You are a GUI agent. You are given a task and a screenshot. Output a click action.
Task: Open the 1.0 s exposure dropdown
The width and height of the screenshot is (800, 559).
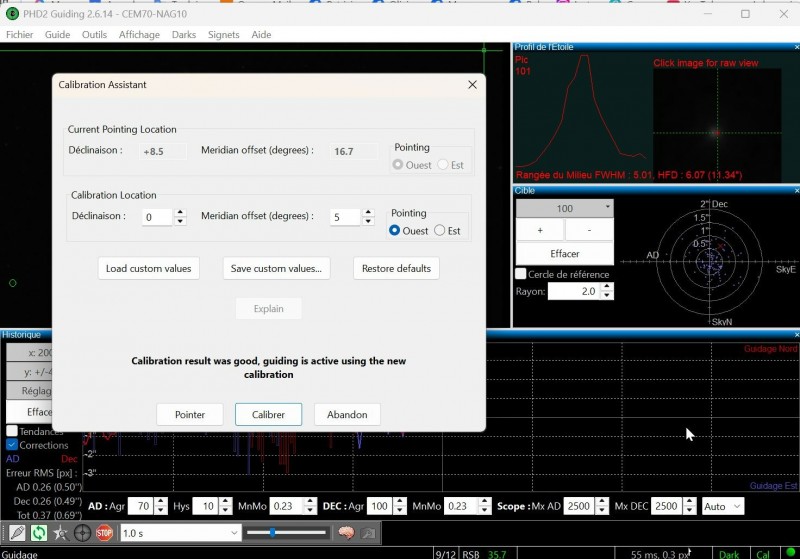(x=180, y=533)
